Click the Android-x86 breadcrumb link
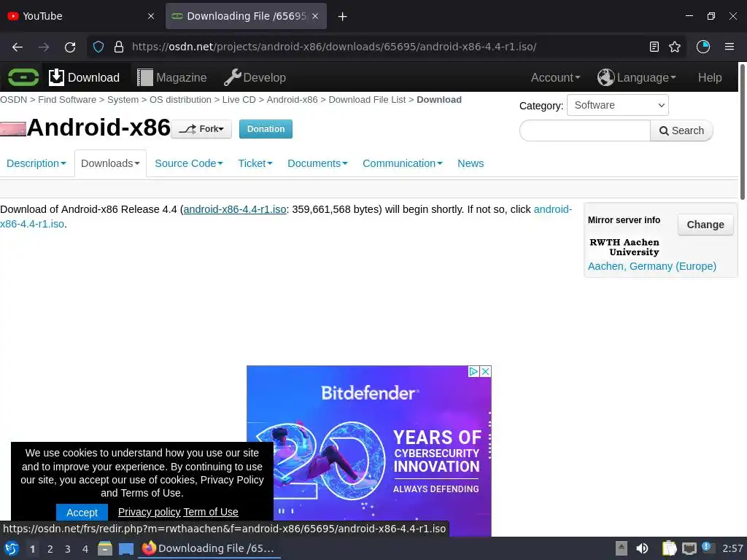The image size is (747, 560). pos(292,99)
